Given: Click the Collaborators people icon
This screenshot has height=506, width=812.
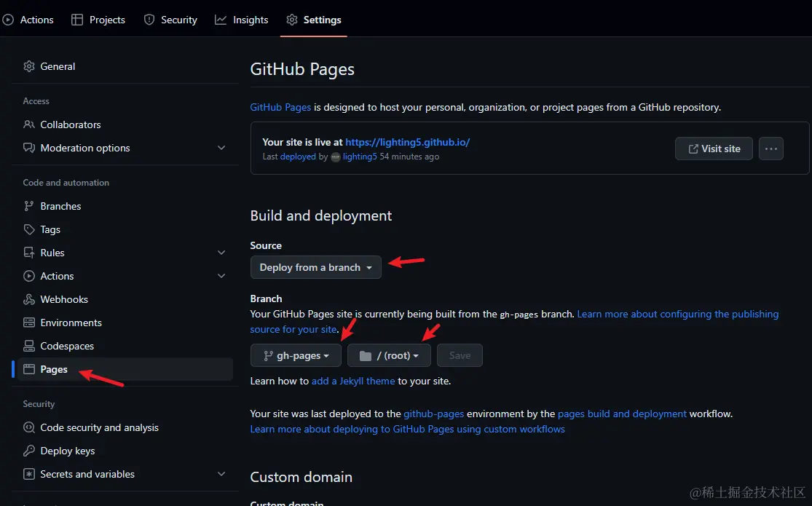Looking at the screenshot, I should coord(29,124).
